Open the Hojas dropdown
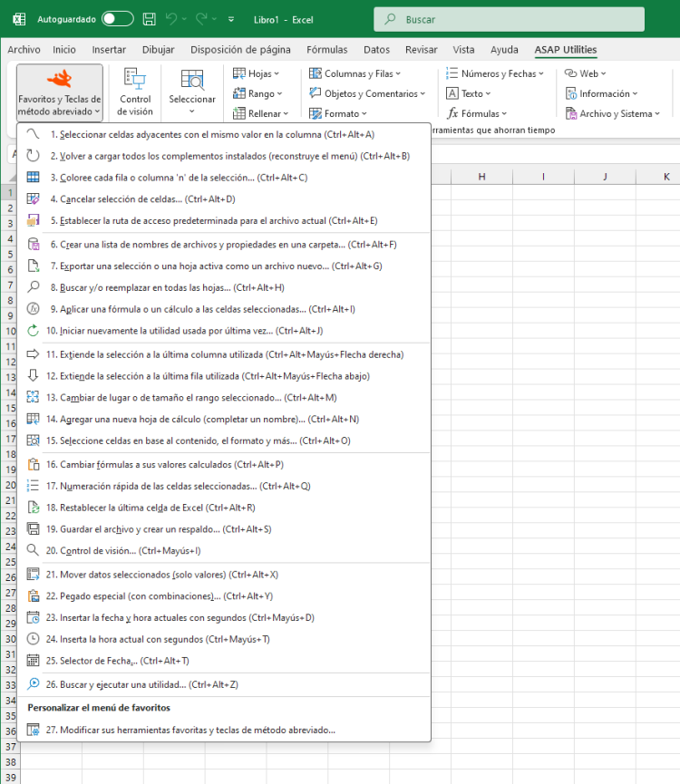 point(256,73)
